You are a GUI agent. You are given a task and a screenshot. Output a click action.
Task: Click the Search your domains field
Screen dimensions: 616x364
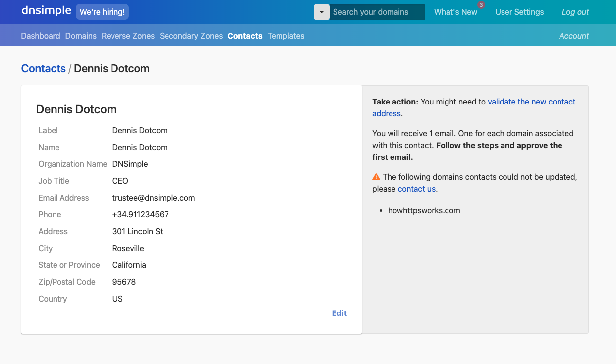377,12
